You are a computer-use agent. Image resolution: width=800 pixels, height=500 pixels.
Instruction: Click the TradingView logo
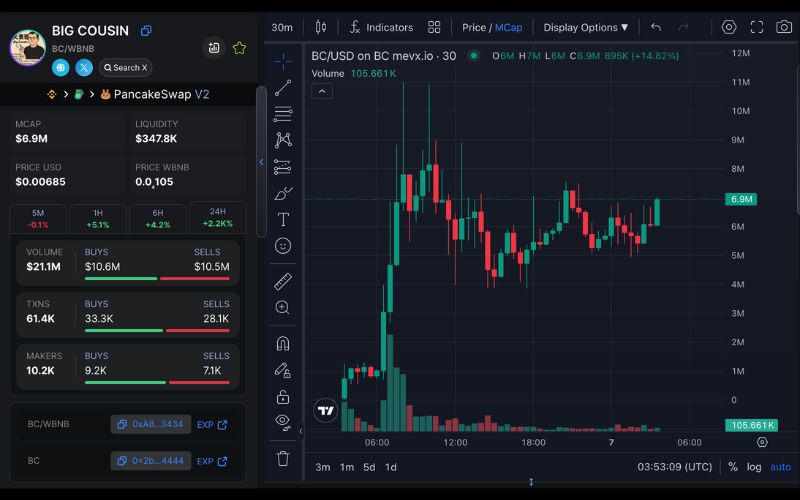326,410
